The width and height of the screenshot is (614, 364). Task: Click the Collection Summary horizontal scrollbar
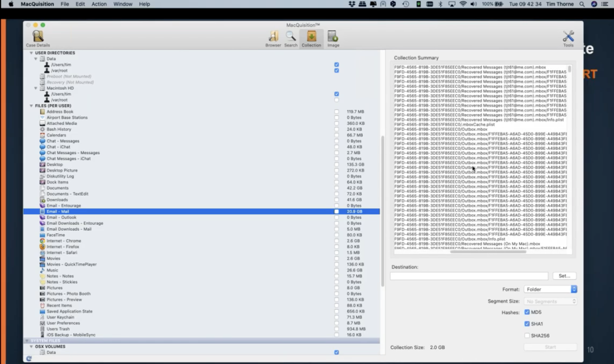[x=488, y=251]
